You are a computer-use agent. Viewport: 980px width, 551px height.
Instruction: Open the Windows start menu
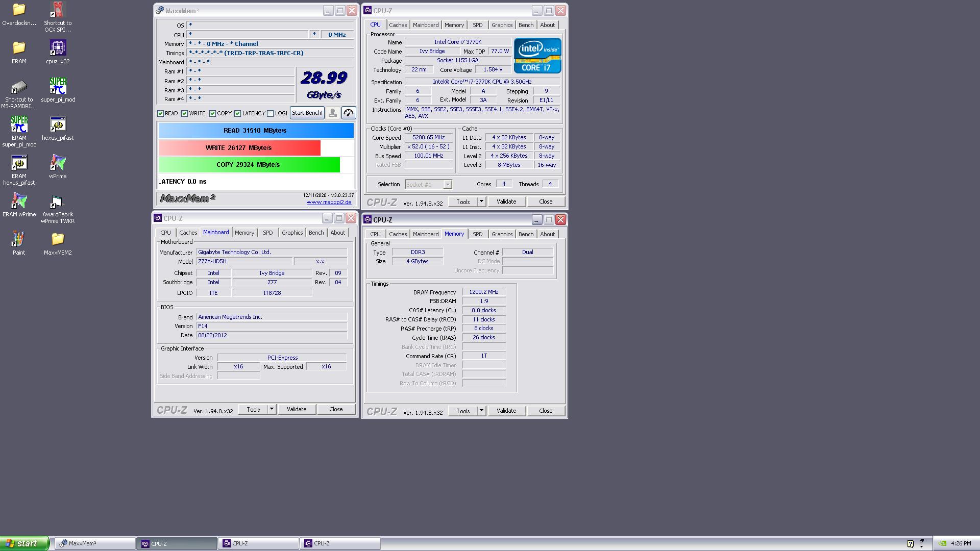pos(24,543)
